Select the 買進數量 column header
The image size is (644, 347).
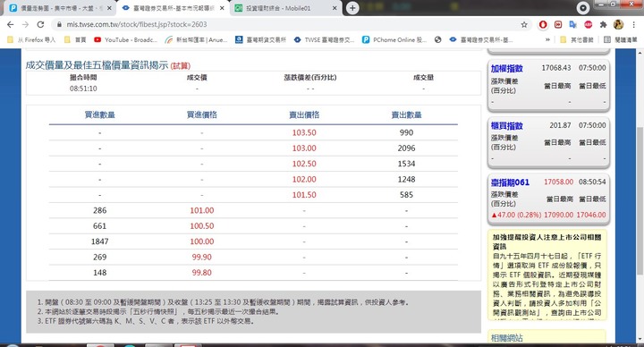pyautogui.click(x=100, y=115)
